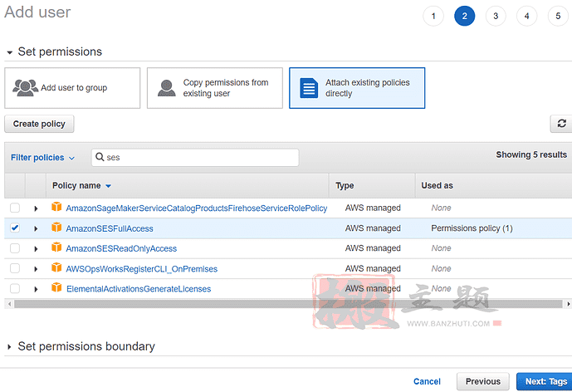Select Copy permissions from existing user
The width and height of the screenshot is (572, 392).
(x=215, y=88)
